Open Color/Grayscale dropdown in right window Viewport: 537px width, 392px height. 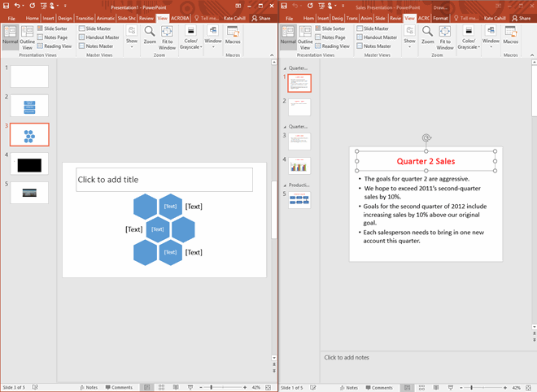469,37
